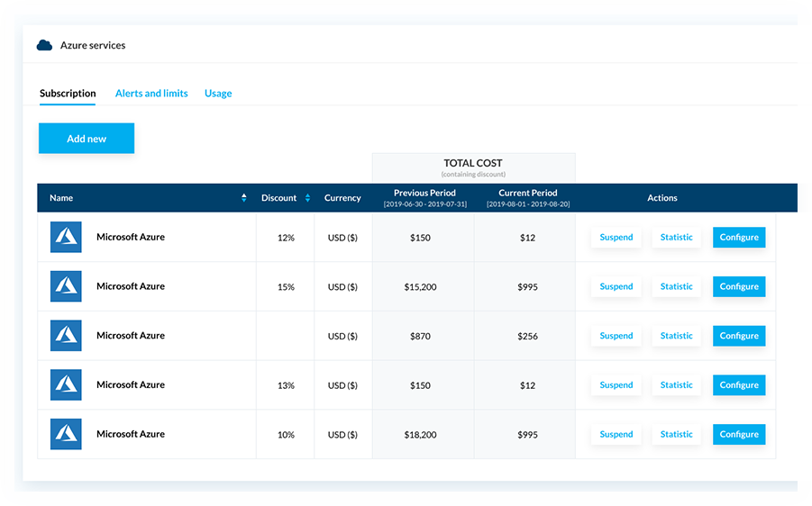This screenshot has width=812, height=506.
Task: Click $995 in the 15% discount row
Action: tap(527, 286)
